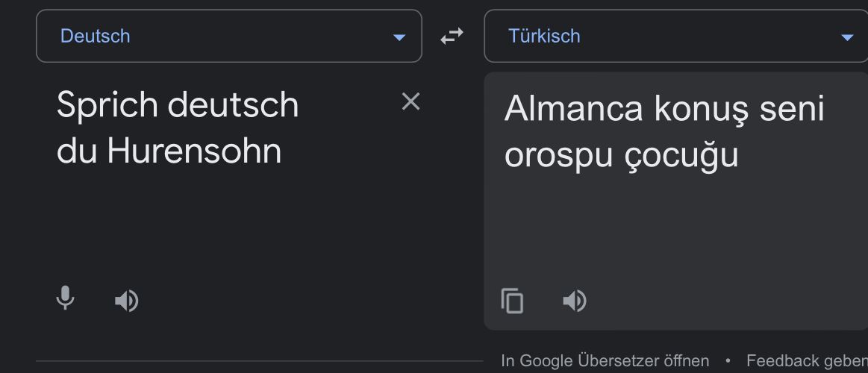
Task: Click empty space below the German source text
Action: (x=224, y=224)
